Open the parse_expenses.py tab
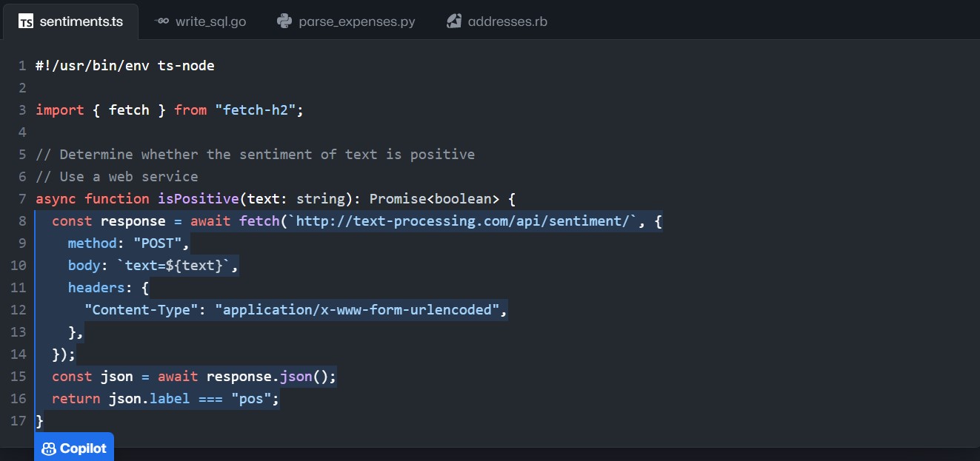This screenshot has width=980, height=461. (x=346, y=21)
